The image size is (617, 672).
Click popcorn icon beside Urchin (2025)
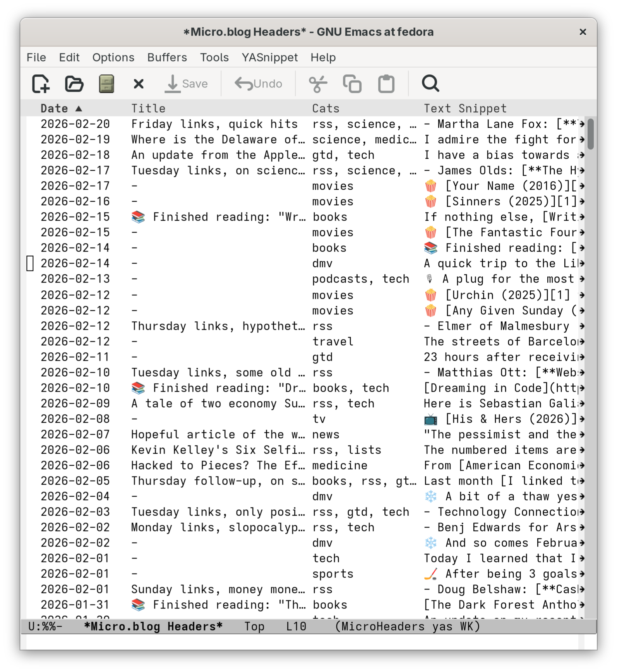pos(430,295)
